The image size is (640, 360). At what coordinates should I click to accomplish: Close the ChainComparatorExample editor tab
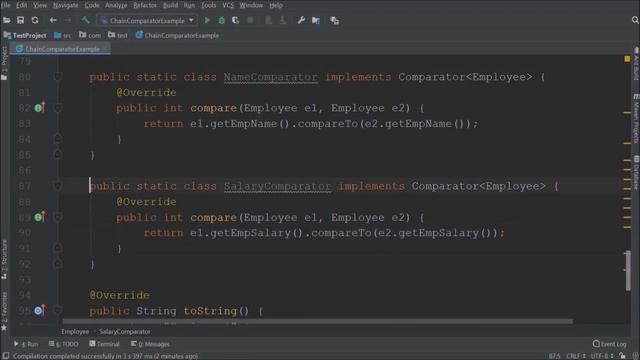click(x=106, y=49)
